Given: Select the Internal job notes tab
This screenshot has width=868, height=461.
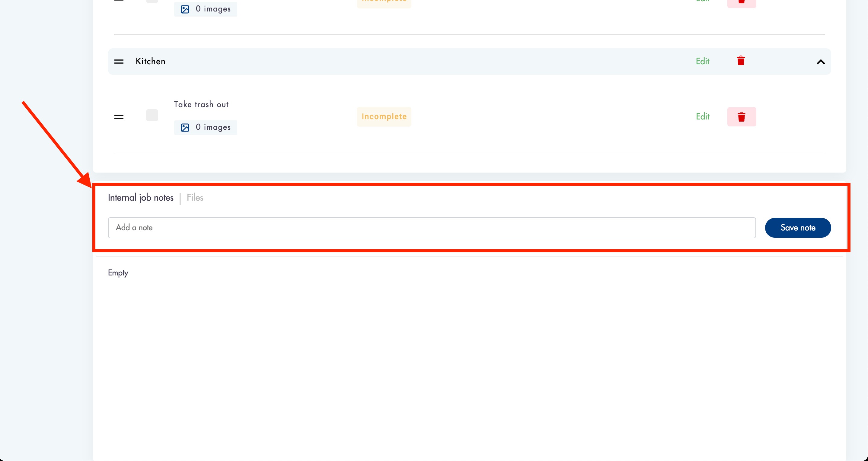Looking at the screenshot, I should [141, 198].
